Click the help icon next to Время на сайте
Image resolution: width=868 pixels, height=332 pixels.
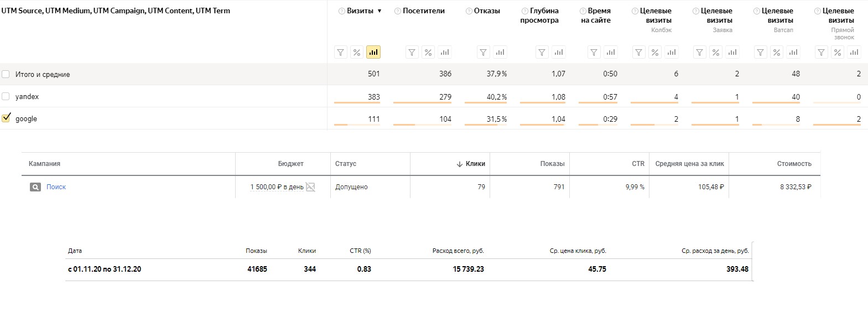tap(583, 11)
